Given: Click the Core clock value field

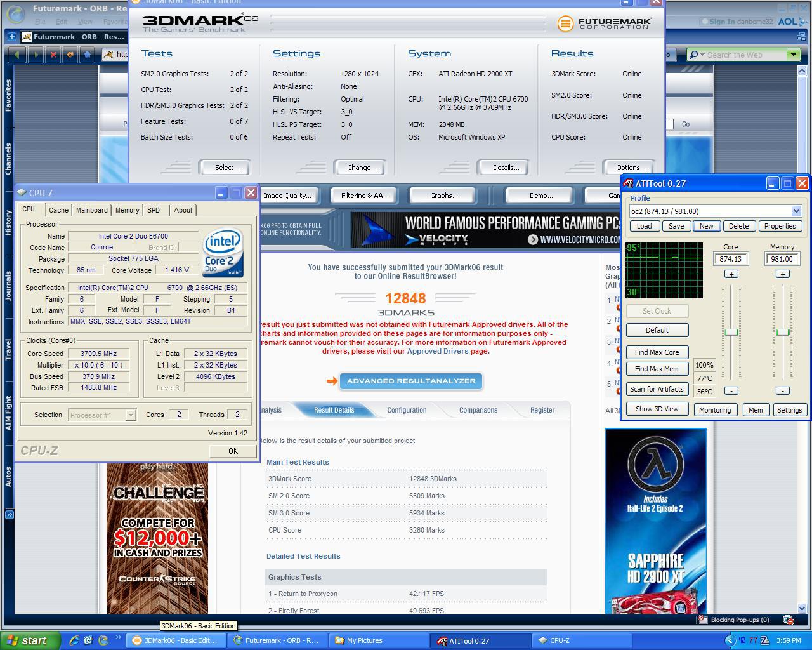Looking at the screenshot, I should tap(731, 259).
